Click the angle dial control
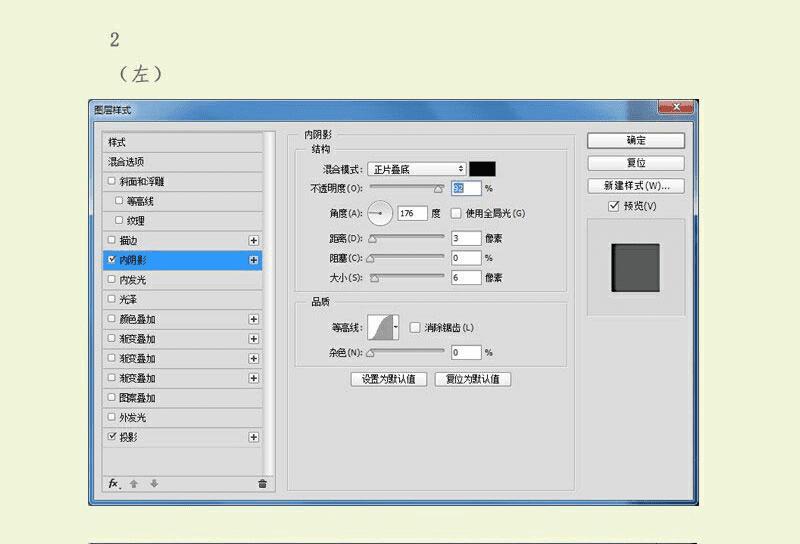The height and width of the screenshot is (544, 800). [x=380, y=213]
